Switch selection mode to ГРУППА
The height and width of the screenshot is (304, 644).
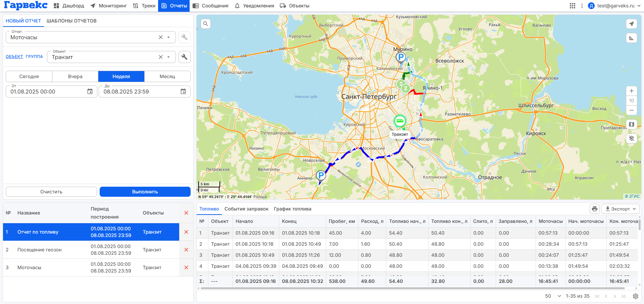[34, 57]
